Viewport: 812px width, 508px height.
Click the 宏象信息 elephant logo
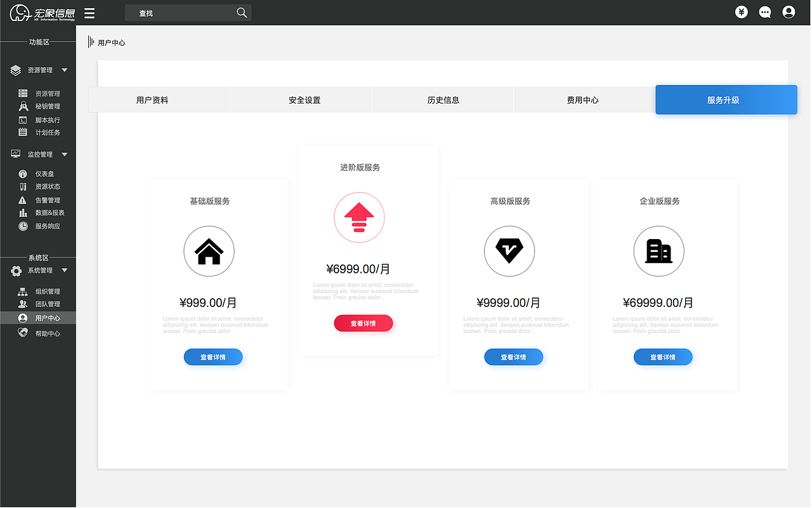point(43,13)
